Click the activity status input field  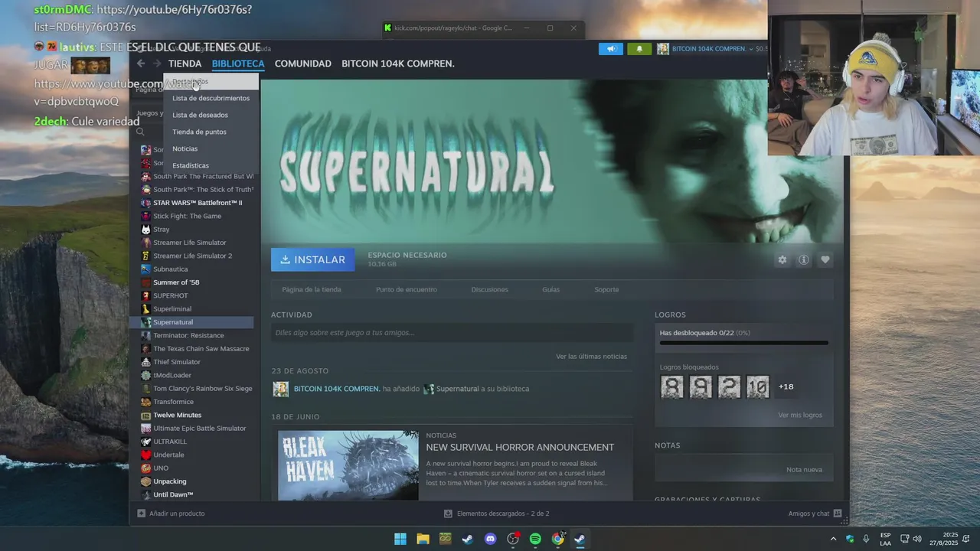click(x=452, y=332)
